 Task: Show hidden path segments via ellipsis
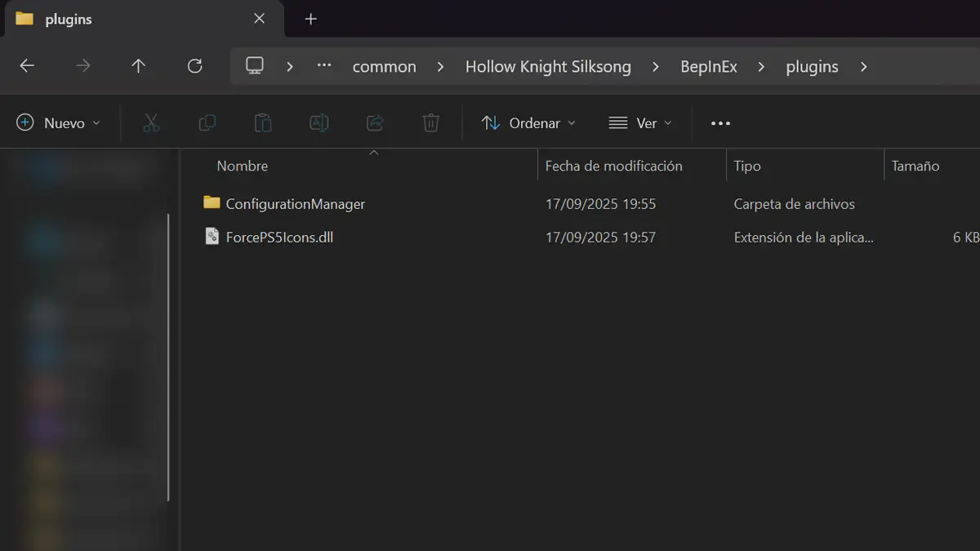(x=324, y=66)
